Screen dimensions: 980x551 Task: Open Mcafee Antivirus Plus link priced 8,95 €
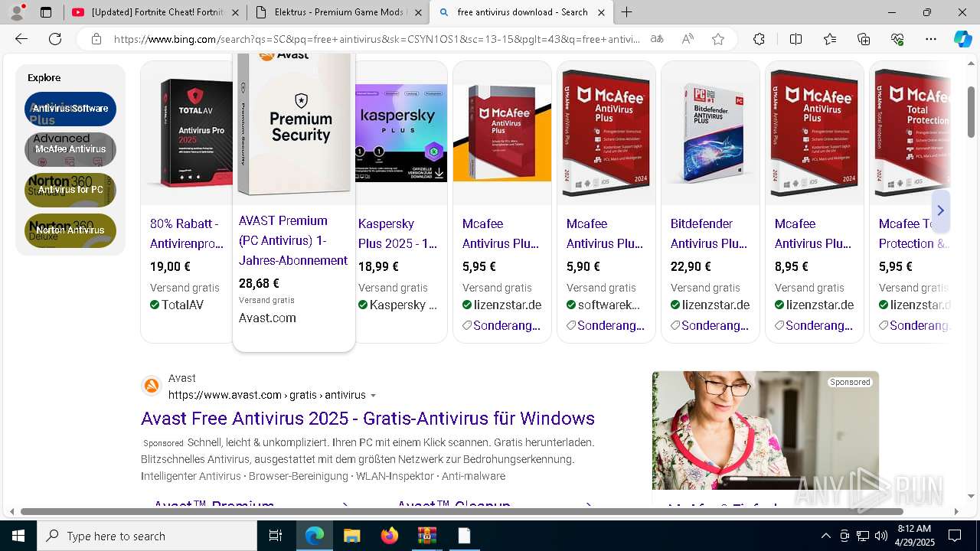tap(813, 233)
